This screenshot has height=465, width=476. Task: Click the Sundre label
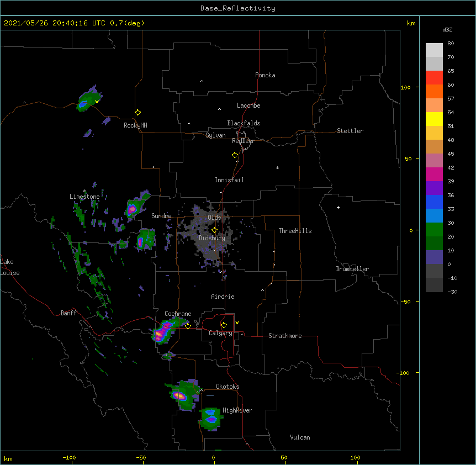[x=161, y=216]
